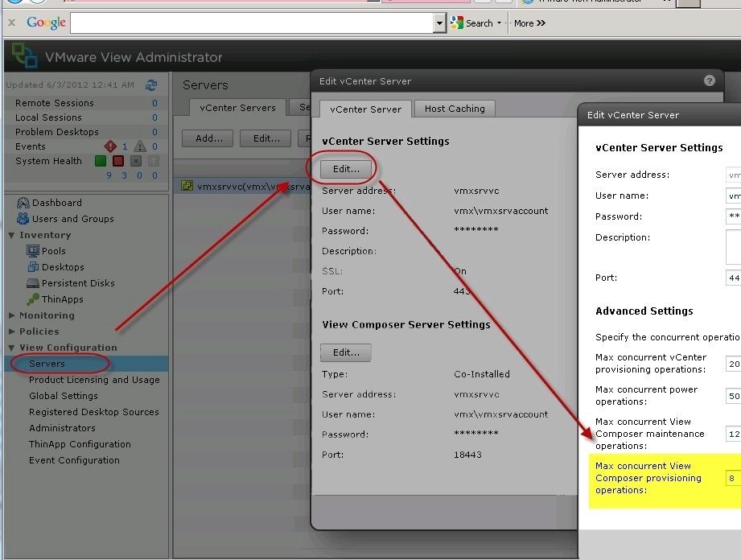Click the System Health count 3
The image size is (741, 560).
tap(124, 175)
